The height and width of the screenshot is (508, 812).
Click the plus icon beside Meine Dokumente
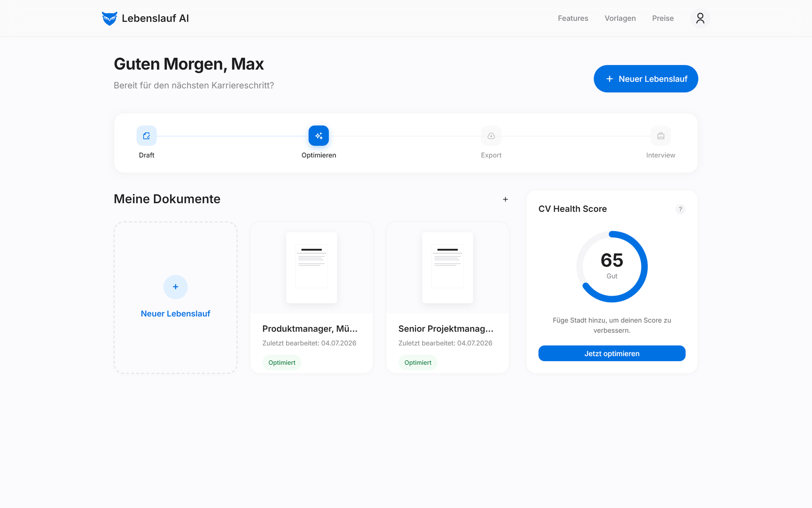[x=505, y=199]
